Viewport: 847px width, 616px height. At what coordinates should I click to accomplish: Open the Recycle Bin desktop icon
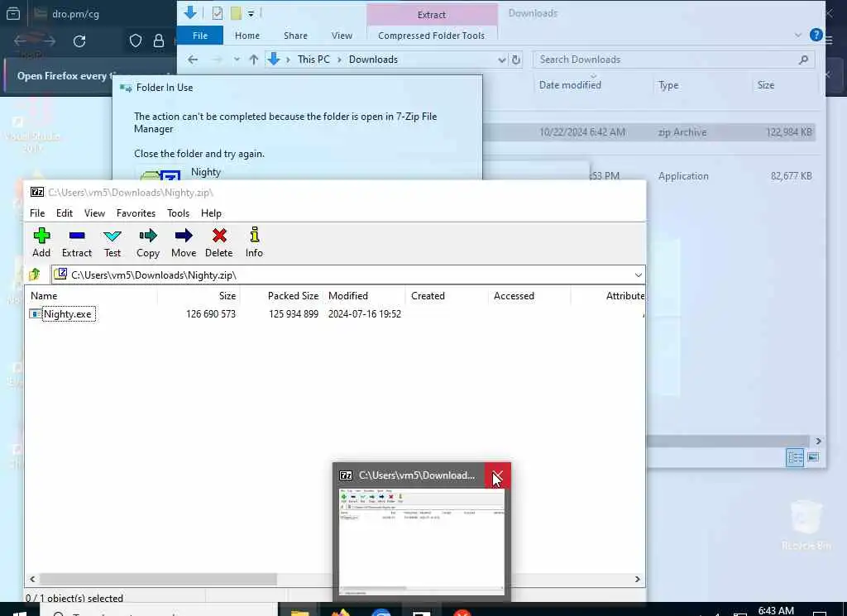tap(806, 525)
